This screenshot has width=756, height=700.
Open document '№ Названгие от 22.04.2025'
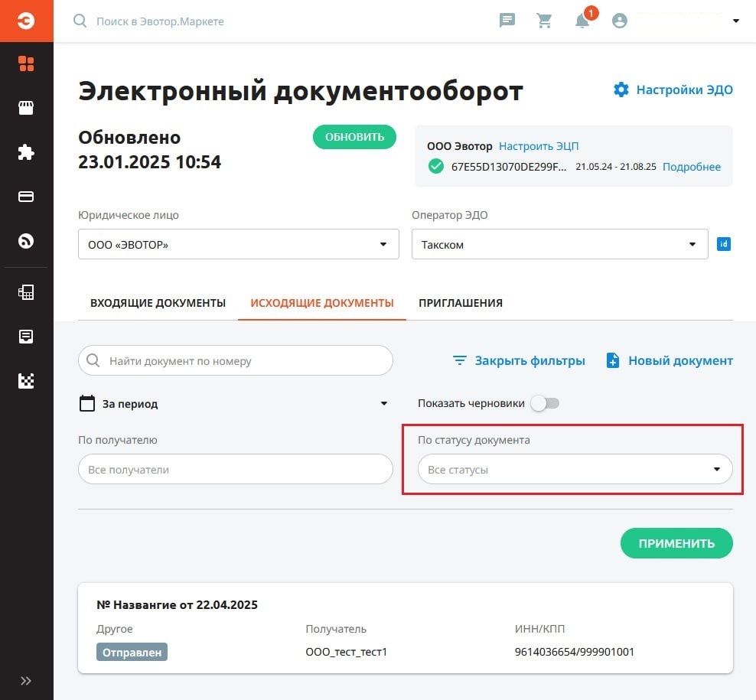pos(177,604)
